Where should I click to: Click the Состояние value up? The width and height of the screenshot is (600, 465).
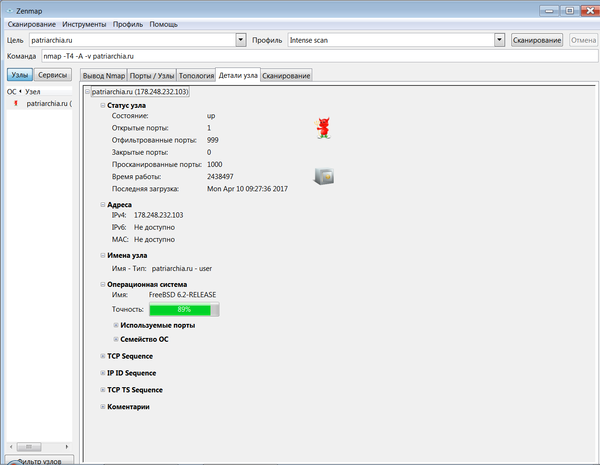pyautogui.click(x=211, y=116)
